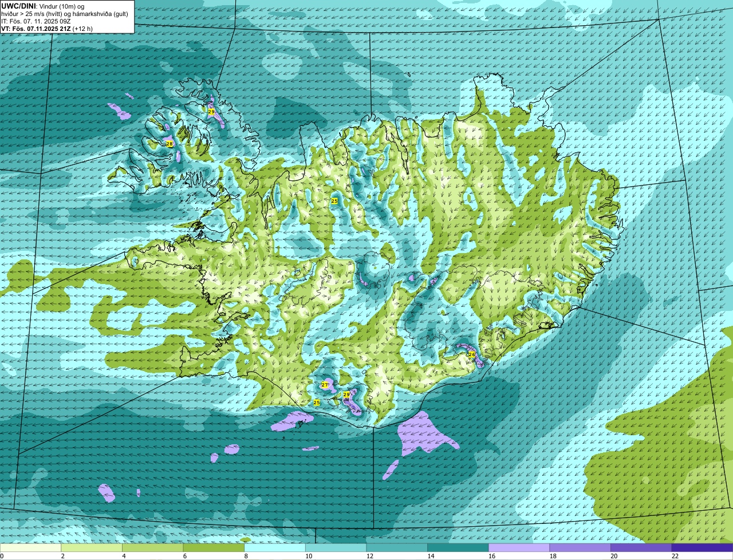Click the 0–2 m/s pale yellow legend swatch

[x=31, y=548]
